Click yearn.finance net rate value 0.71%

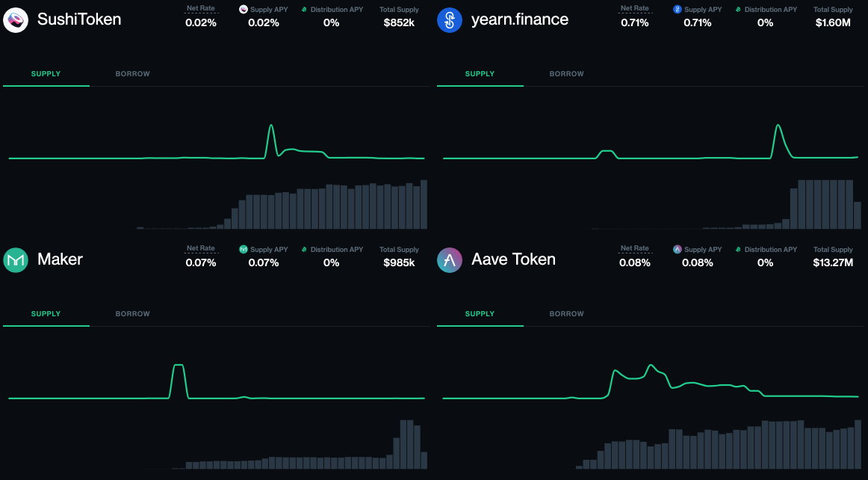point(634,22)
